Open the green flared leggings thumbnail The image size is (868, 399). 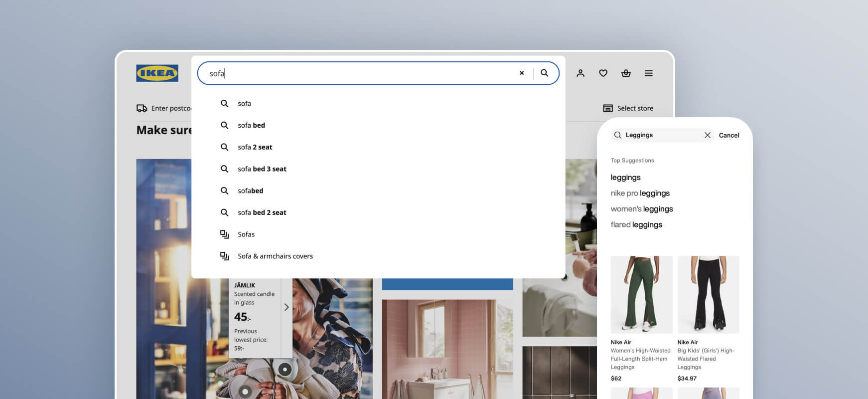641,294
